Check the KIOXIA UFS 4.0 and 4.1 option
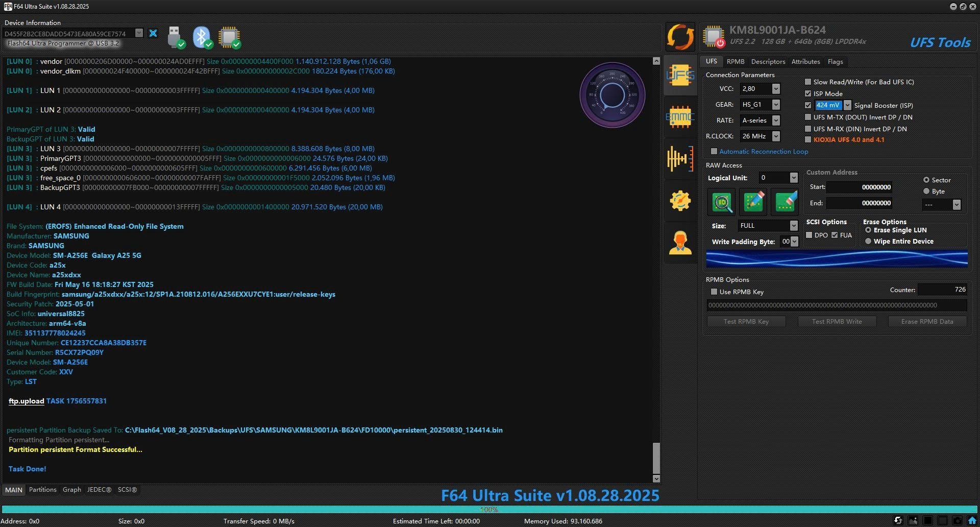This screenshot has height=527, width=980. tap(808, 139)
